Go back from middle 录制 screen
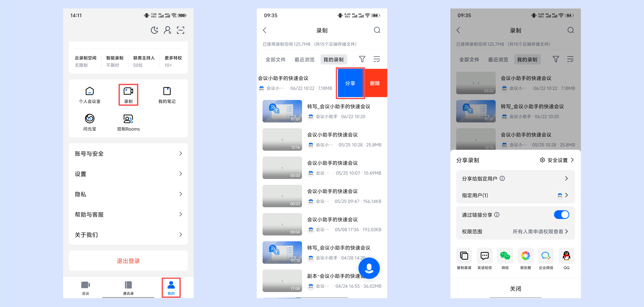The image size is (644, 307). click(x=265, y=30)
